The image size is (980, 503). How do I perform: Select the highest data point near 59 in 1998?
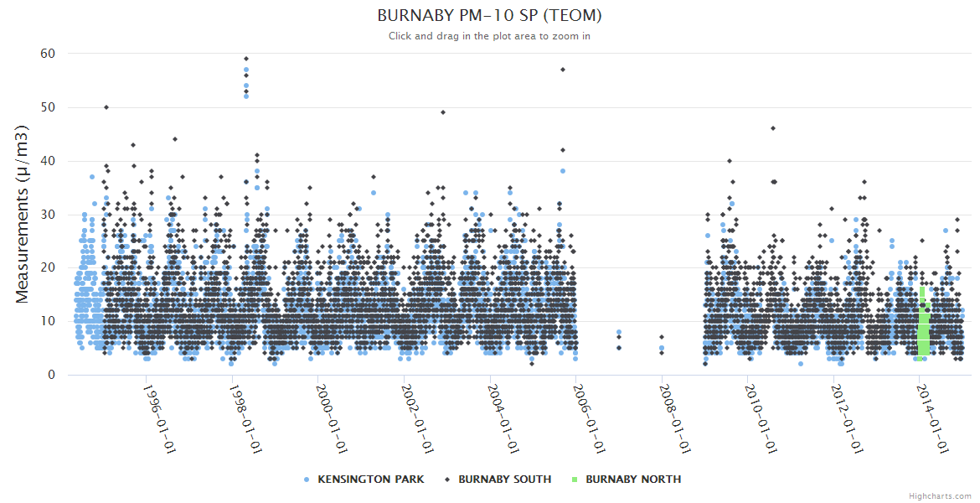coord(246,59)
